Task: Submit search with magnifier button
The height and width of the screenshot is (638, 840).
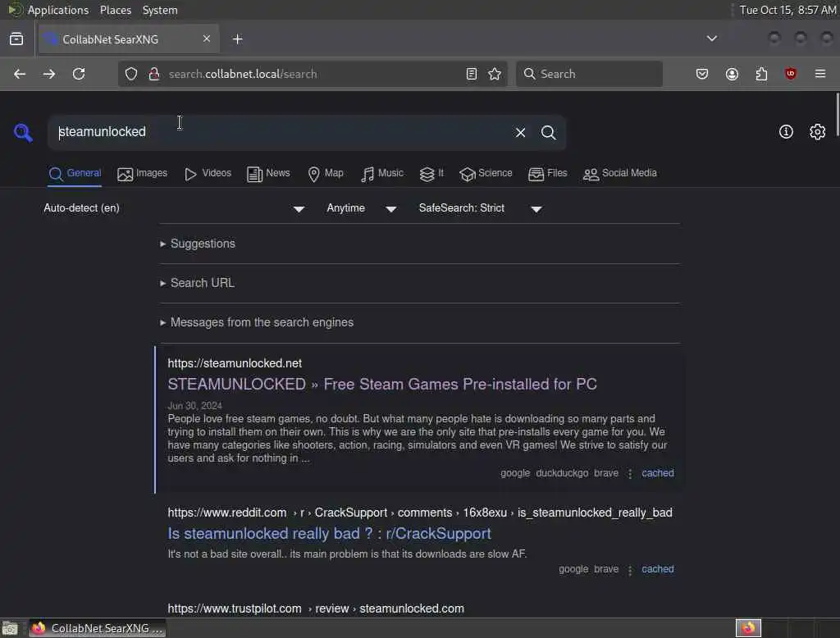Action: (x=549, y=132)
